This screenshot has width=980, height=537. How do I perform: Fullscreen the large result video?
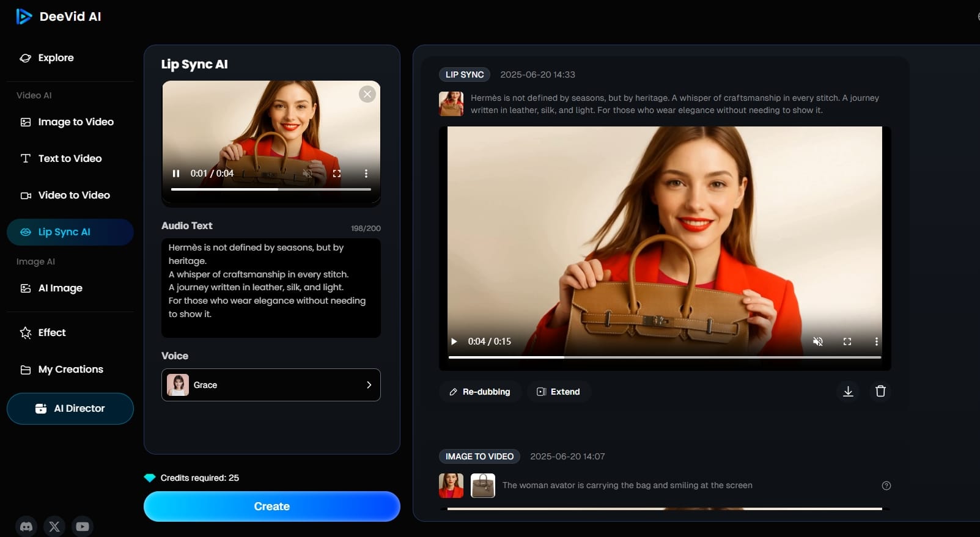847,342
